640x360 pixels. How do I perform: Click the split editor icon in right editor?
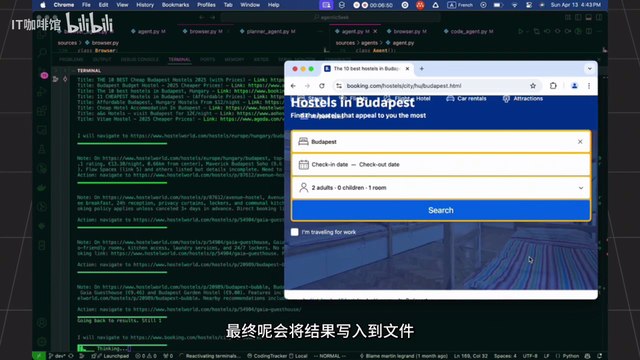tap(588, 31)
